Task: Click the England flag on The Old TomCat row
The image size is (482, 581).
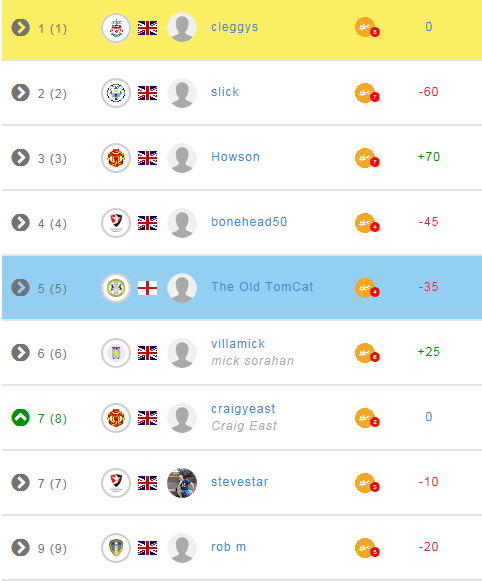Action: pos(147,288)
